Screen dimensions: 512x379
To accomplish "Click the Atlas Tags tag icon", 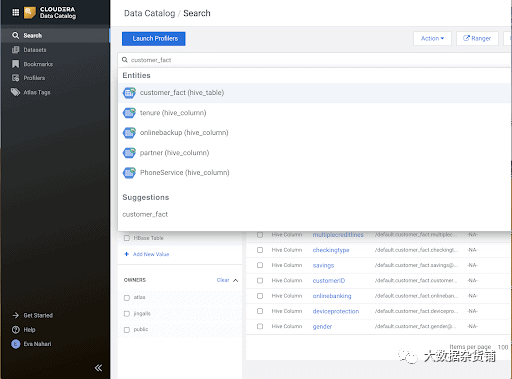I will 15,92.
